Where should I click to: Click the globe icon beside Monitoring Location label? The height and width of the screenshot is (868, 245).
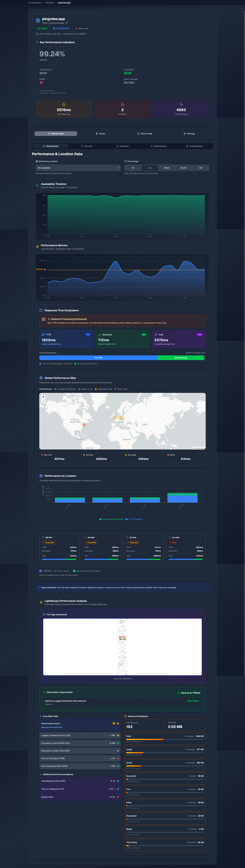pyautogui.click(x=37, y=161)
